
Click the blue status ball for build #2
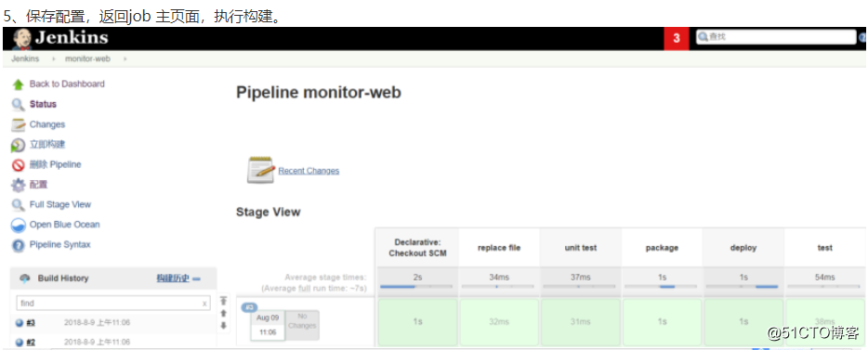[20, 343]
